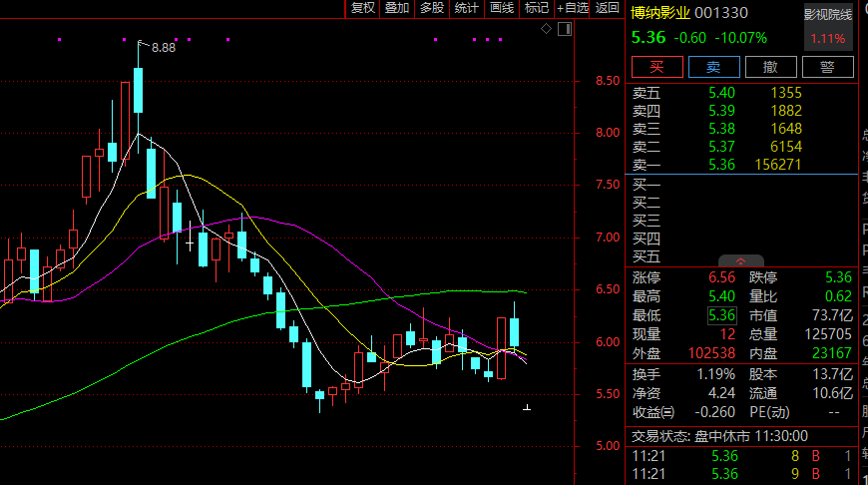This screenshot has width=868, height=485.
Task: Toggle the side panel layout icon
Action: pyautogui.click(x=564, y=29)
